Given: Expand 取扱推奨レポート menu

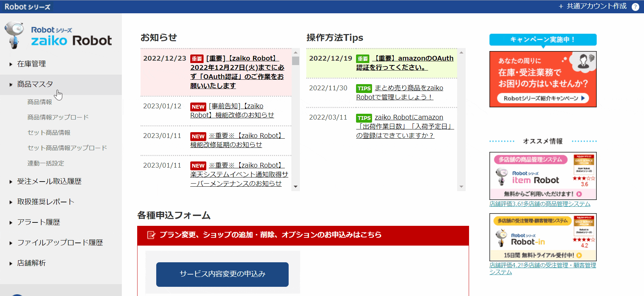Looking at the screenshot, I should pos(61,202).
